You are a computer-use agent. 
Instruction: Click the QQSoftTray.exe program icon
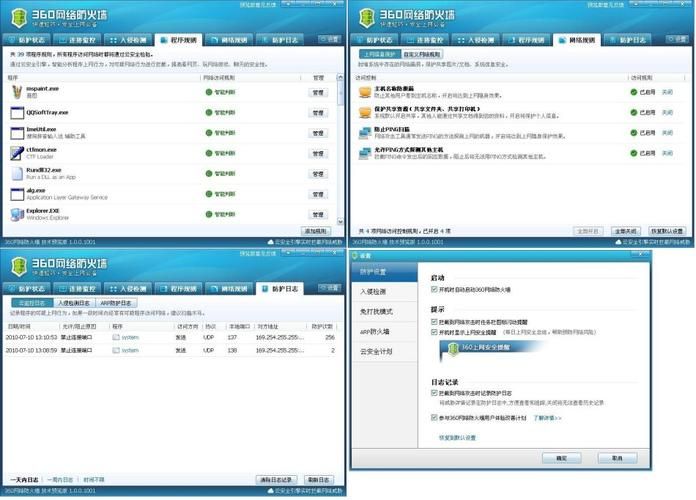click(17, 113)
